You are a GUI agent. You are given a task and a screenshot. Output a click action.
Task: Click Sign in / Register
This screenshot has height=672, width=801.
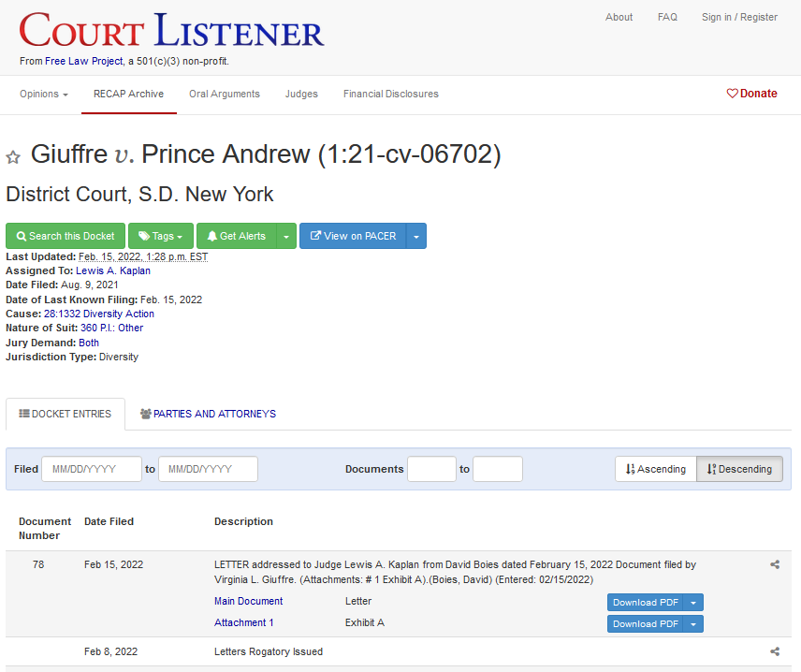[x=739, y=17]
